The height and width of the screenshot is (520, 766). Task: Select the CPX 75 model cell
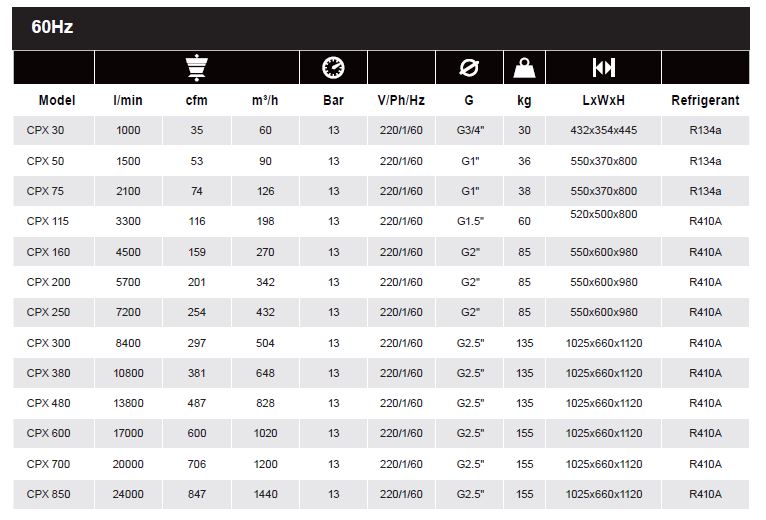pyautogui.click(x=53, y=191)
